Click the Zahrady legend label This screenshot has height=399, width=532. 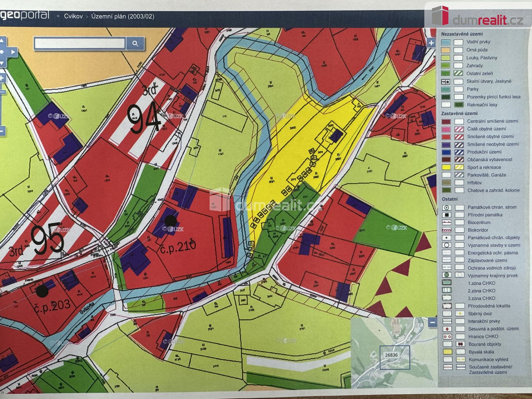(475, 66)
